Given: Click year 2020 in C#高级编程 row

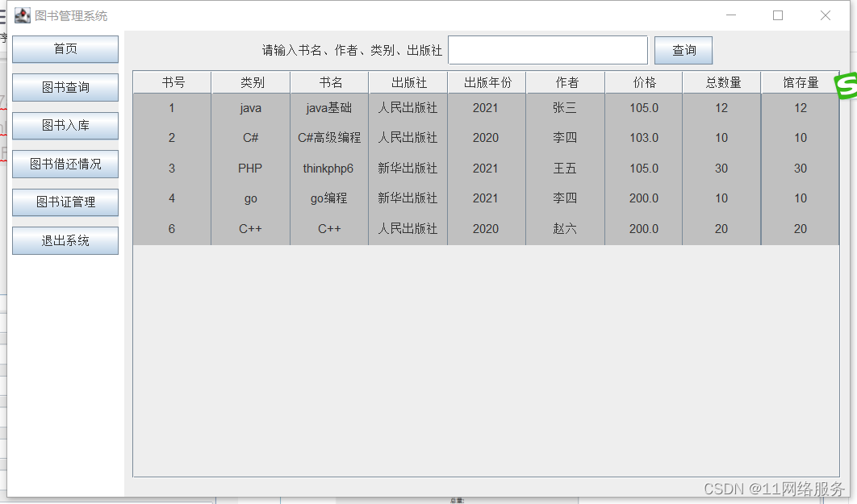Looking at the screenshot, I should 487,138.
